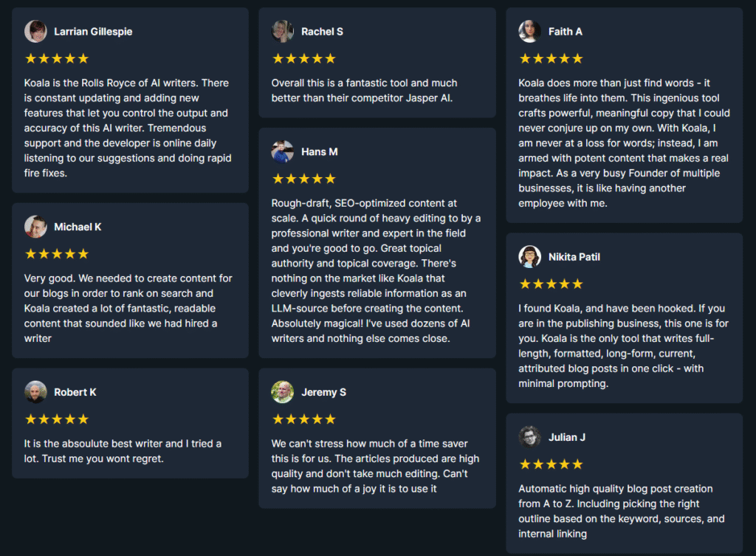Select the reviewer name Larrian Gillespie

click(x=93, y=31)
